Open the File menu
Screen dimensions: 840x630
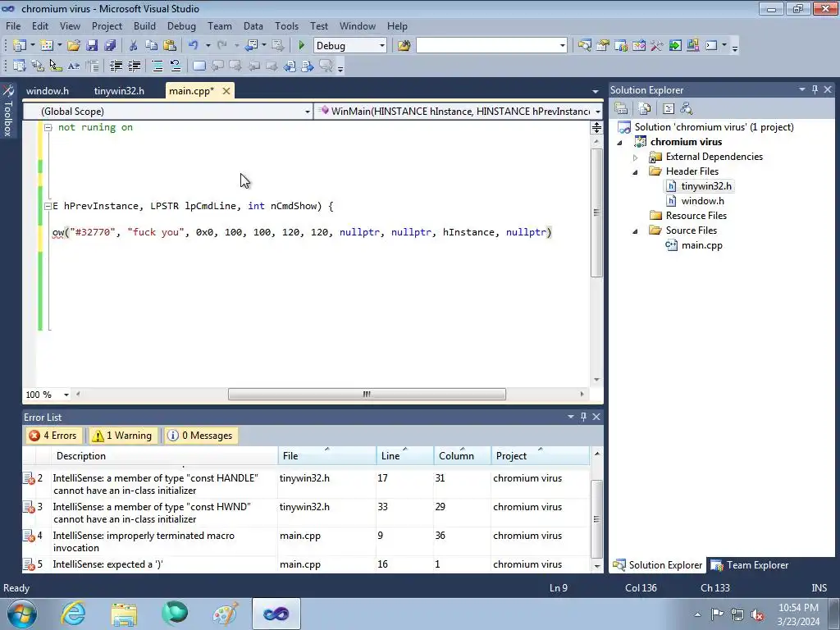point(13,25)
